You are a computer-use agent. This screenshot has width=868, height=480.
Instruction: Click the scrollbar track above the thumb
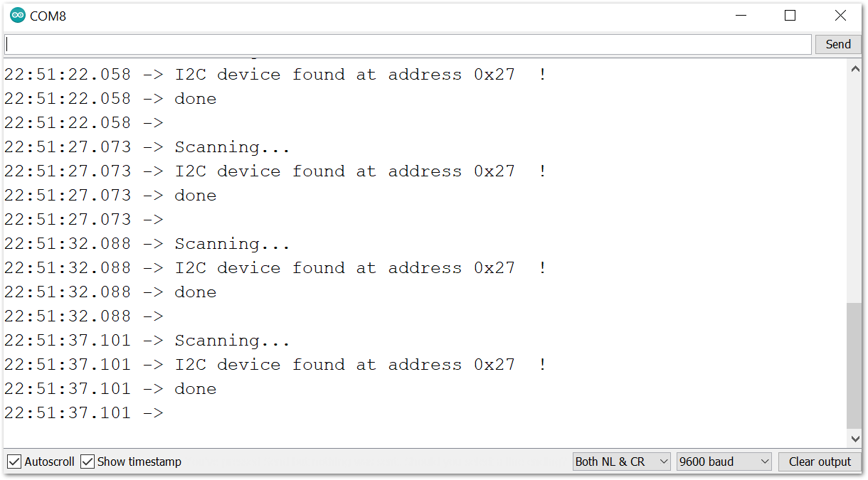tap(854, 190)
